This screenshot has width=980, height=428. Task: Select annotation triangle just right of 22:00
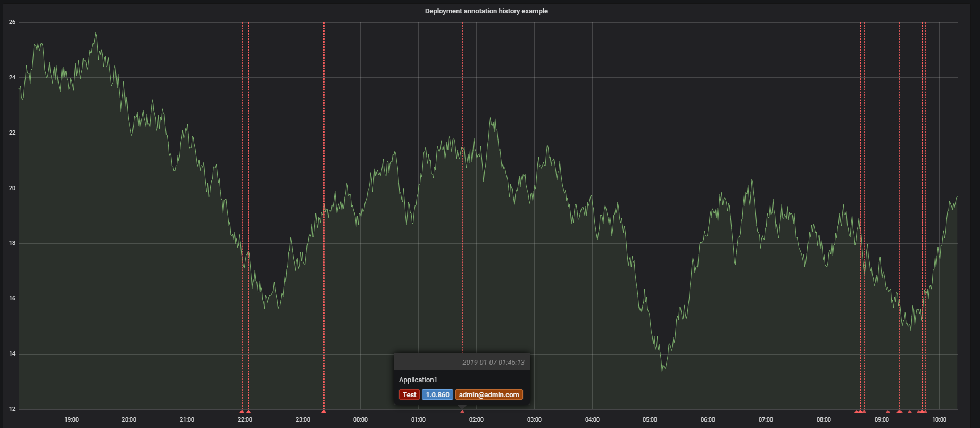(x=248, y=411)
